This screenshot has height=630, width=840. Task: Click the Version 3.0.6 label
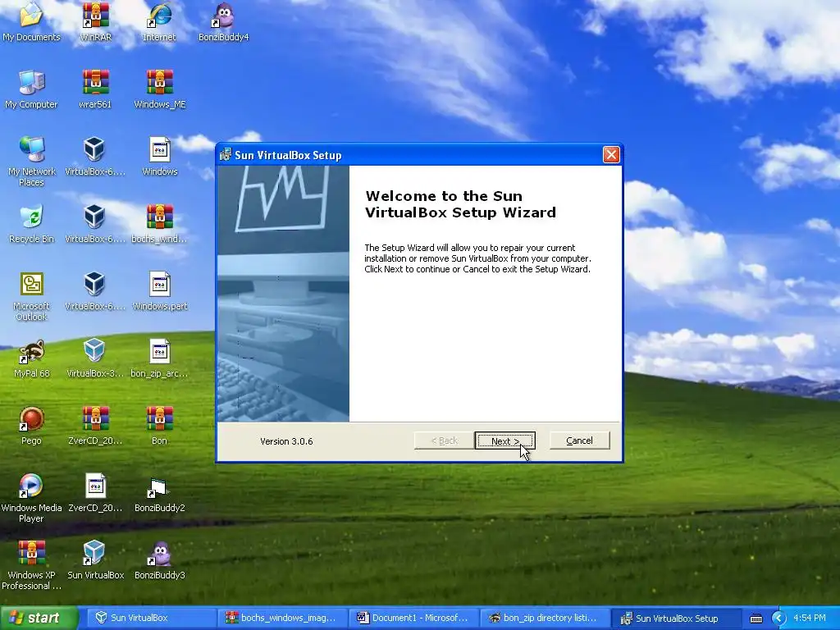point(286,441)
